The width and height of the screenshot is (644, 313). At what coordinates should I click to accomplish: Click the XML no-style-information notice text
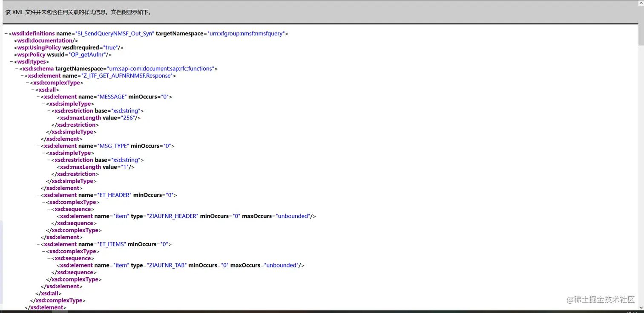(78, 12)
